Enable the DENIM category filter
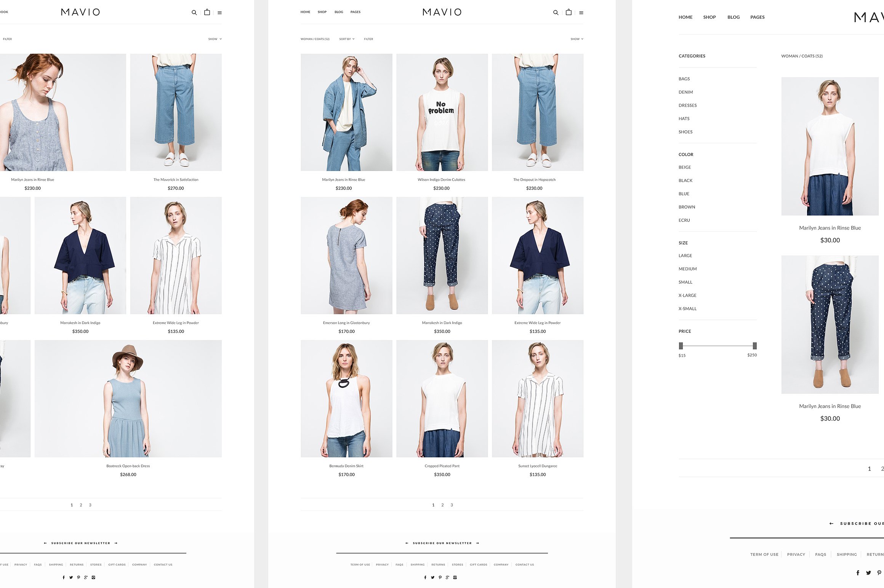884x588 pixels. [685, 92]
